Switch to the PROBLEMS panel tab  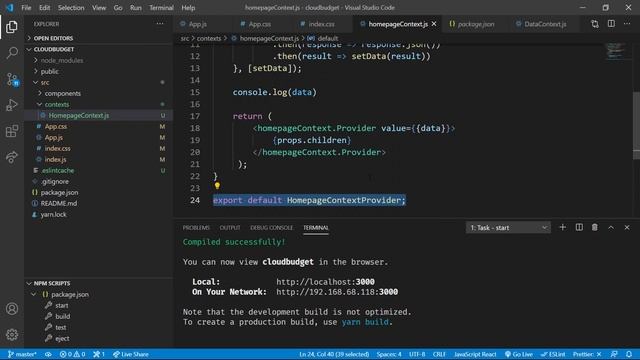click(196, 228)
